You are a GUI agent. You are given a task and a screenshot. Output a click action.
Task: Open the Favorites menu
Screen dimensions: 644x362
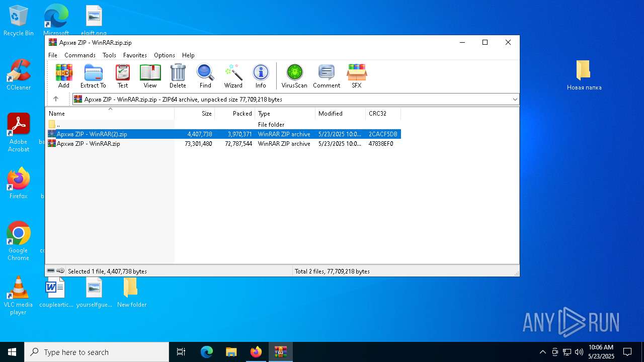click(135, 55)
